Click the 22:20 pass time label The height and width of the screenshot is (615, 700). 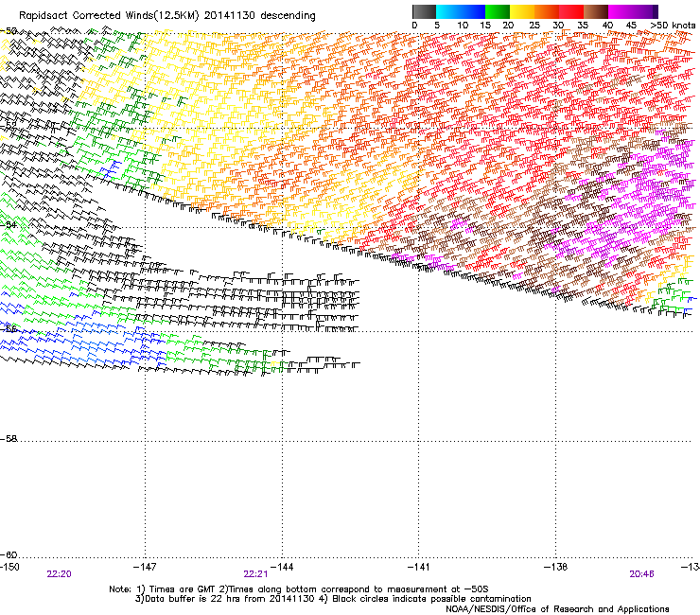pyautogui.click(x=59, y=574)
